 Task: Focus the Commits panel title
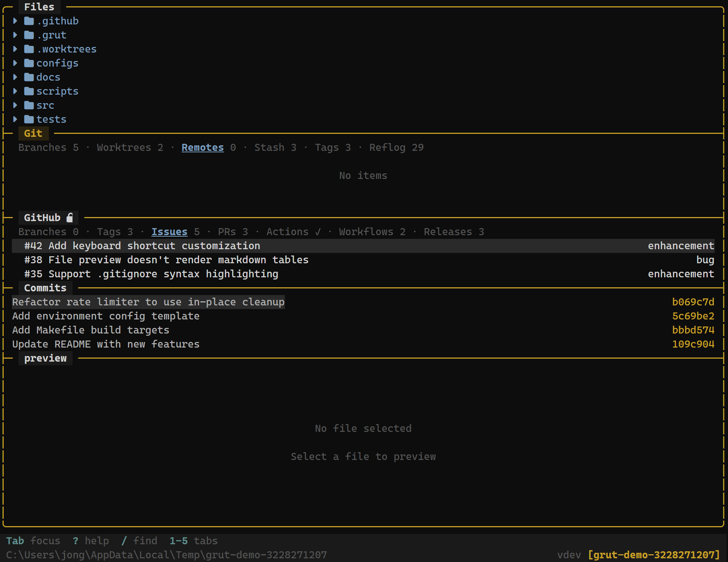point(45,288)
